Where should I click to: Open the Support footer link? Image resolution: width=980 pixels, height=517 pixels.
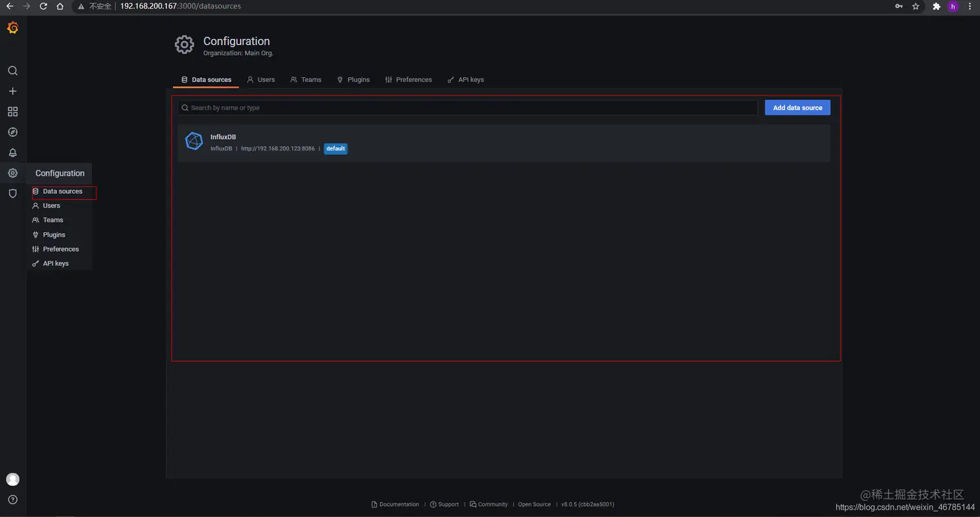[x=445, y=505]
